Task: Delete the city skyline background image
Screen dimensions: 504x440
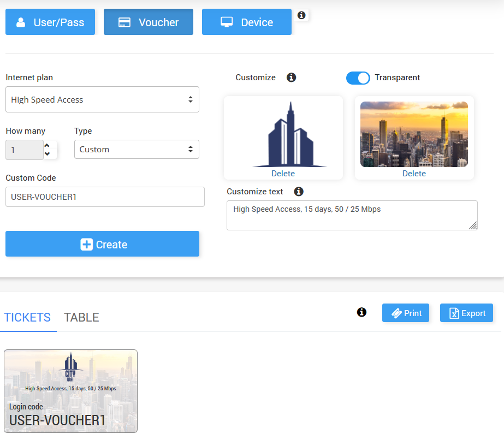Action: point(414,174)
